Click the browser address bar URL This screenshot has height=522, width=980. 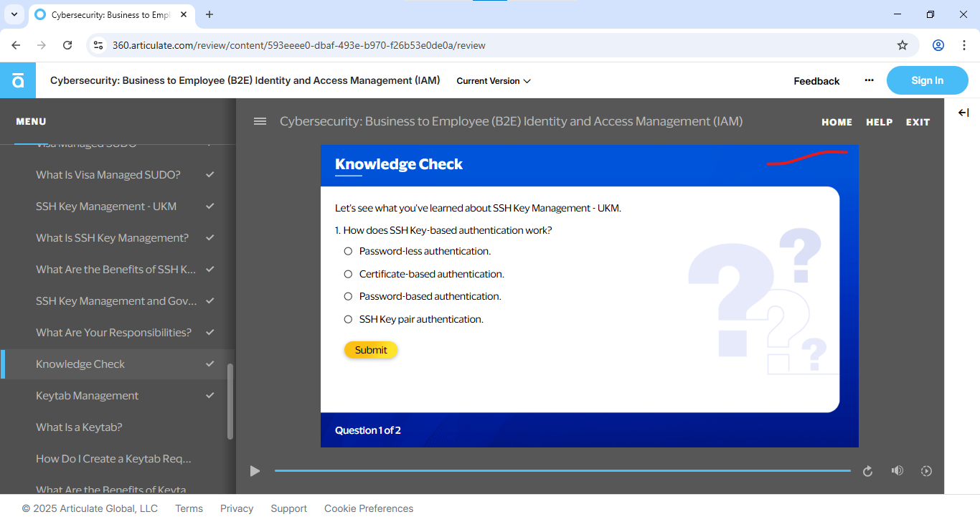[x=299, y=45]
